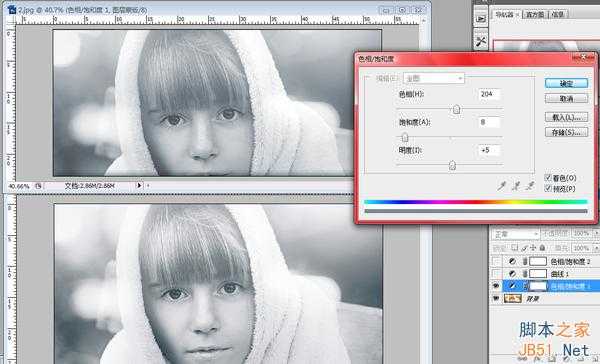Switch to the 直方图 histogram tab
600x364 pixels.
coord(535,14)
